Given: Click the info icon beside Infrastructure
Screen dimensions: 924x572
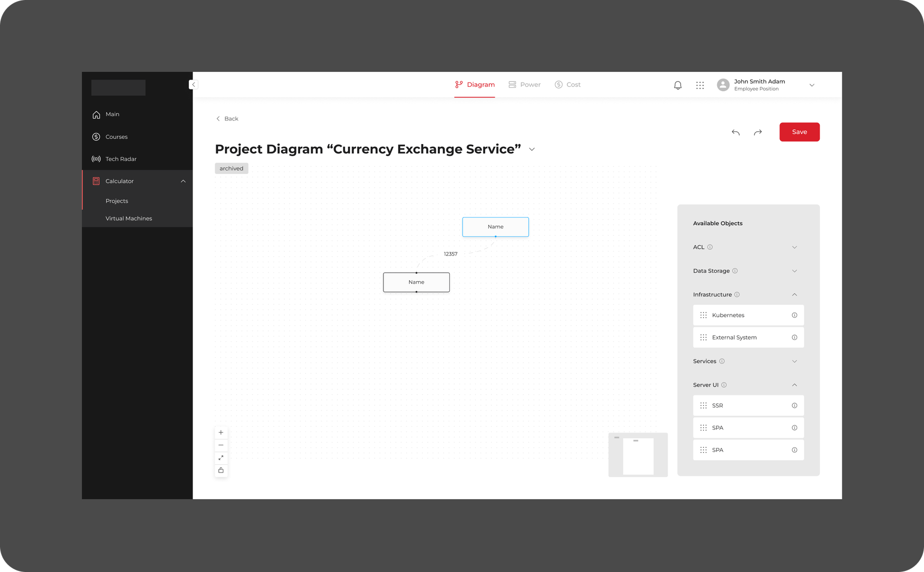Looking at the screenshot, I should coord(737,294).
